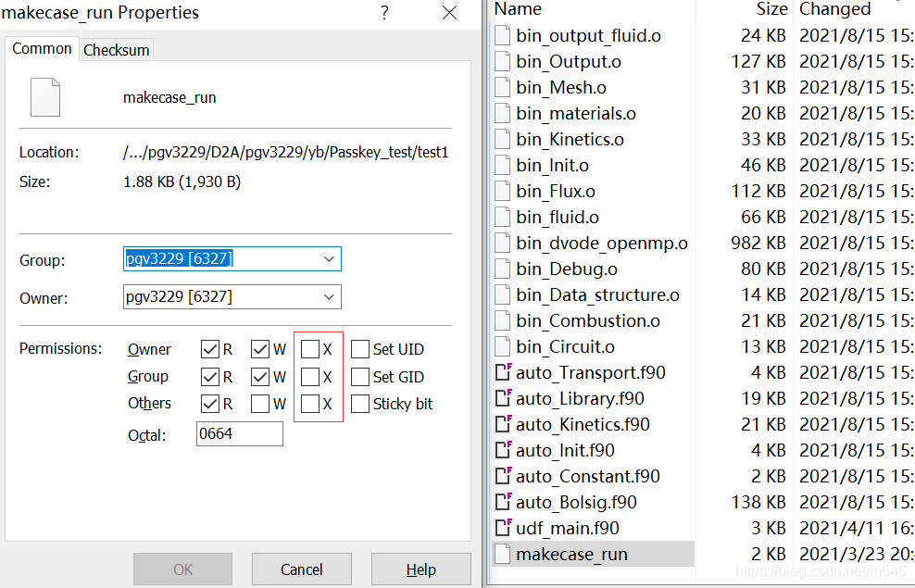Click the bin_output_fluid.o file icon
The image size is (915, 588).
(503, 35)
